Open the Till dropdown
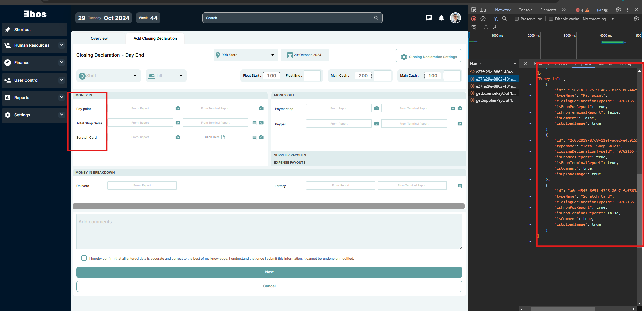The width and height of the screenshot is (644, 311). [x=166, y=76]
